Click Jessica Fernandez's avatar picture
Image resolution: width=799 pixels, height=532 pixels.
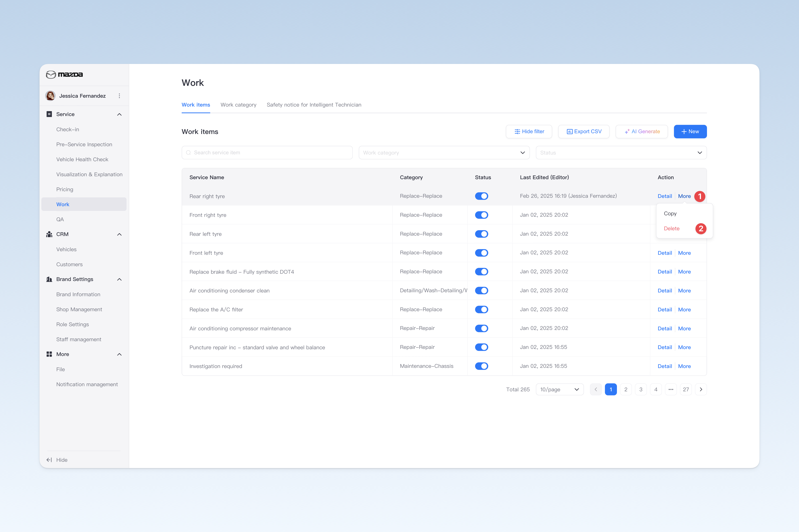tap(51, 96)
